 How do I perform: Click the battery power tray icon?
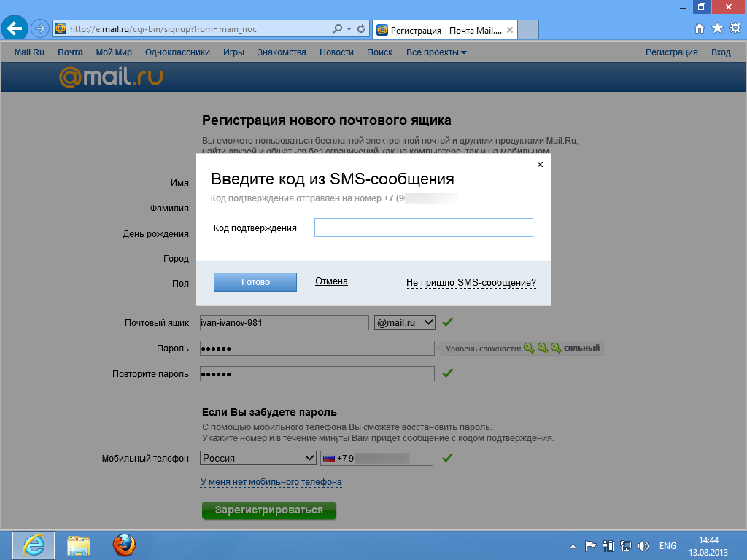tap(608, 546)
